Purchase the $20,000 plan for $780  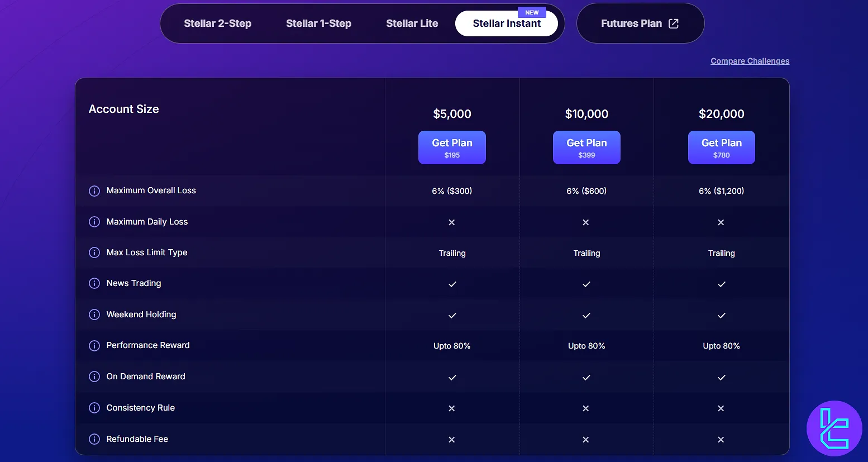point(721,147)
